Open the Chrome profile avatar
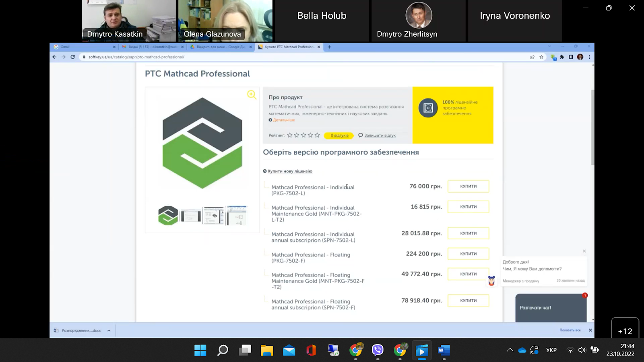This screenshot has height=362, width=644. point(580,57)
